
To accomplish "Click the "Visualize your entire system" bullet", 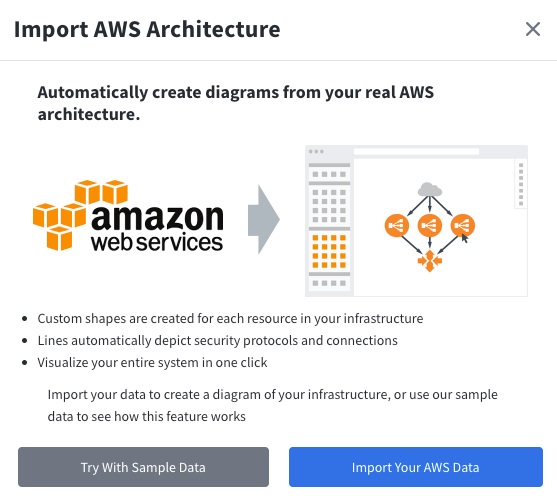I will [x=152, y=363].
